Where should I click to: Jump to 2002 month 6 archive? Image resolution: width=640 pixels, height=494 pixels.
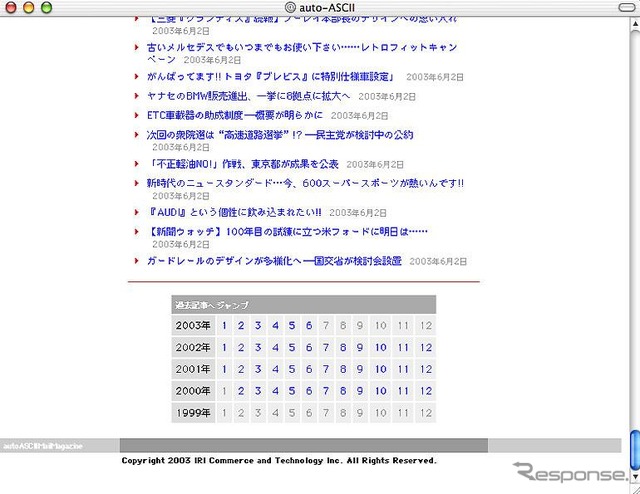coord(309,347)
